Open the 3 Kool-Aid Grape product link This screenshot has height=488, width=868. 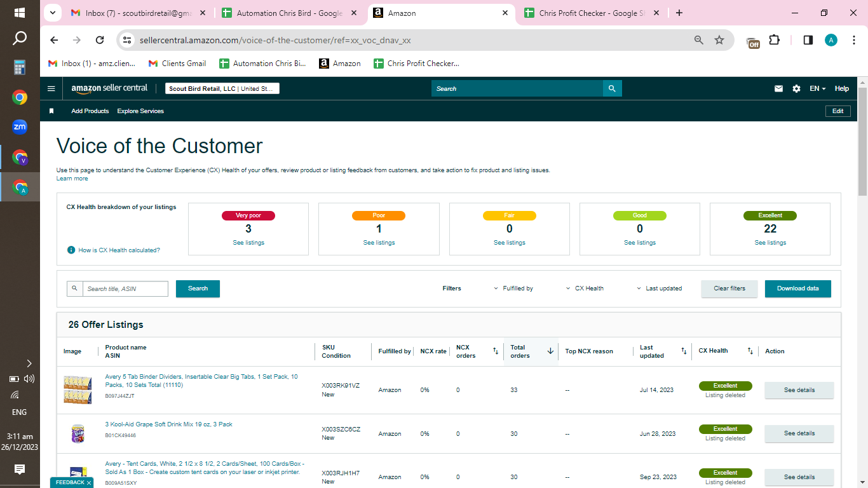click(168, 424)
